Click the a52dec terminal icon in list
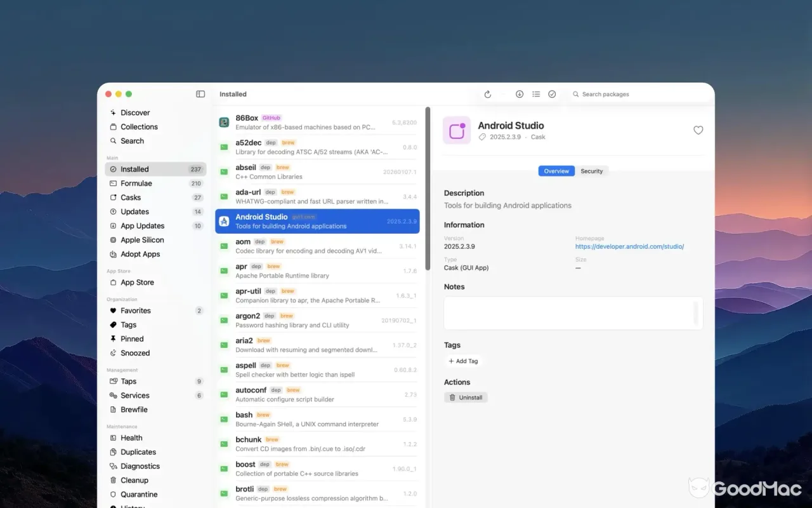 click(224, 147)
